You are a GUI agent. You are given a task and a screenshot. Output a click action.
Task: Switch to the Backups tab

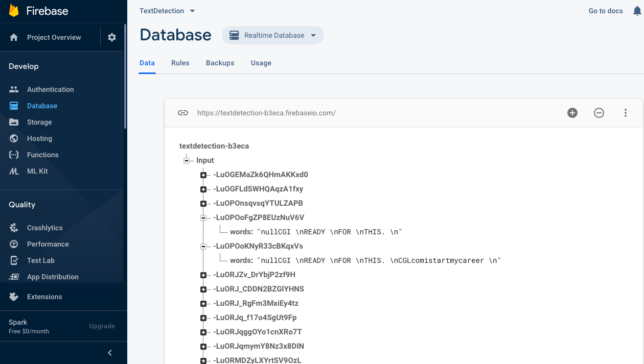coord(220,63)
